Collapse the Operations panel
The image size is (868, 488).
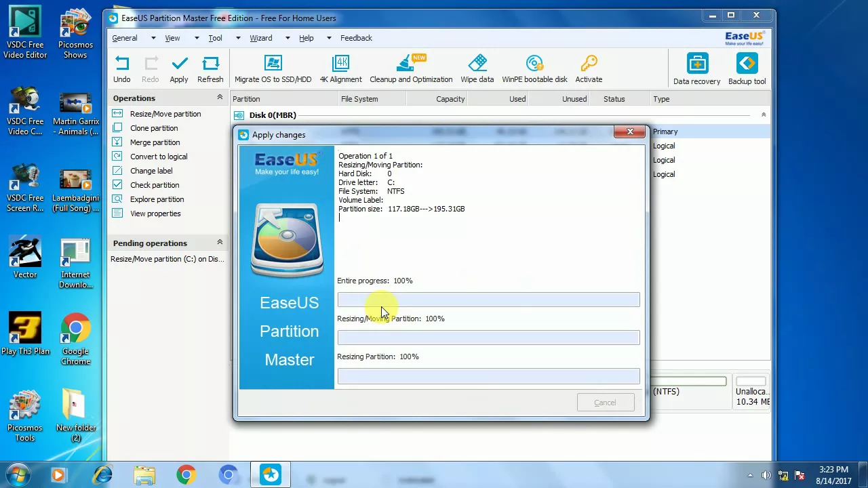(220, 98)
